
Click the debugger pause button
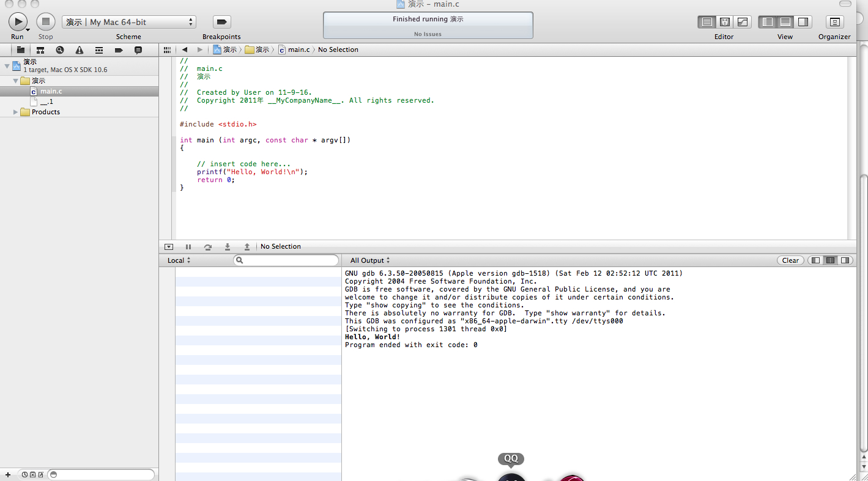click(188, 247)
